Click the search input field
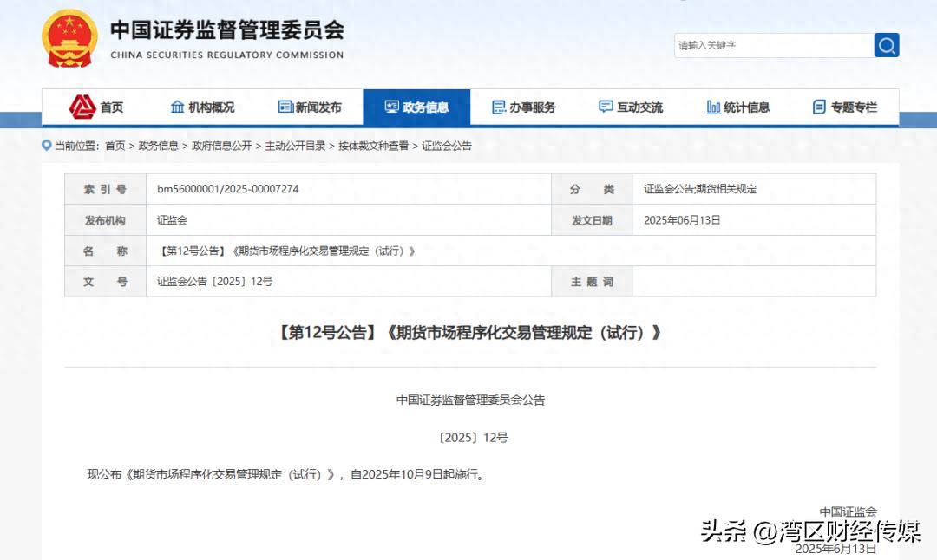937x560 pixels. tap(772, 45)
